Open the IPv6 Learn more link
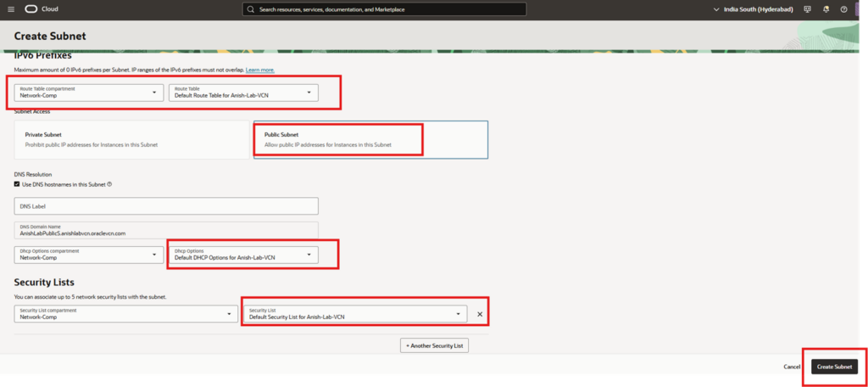 (x=259, y=70)
